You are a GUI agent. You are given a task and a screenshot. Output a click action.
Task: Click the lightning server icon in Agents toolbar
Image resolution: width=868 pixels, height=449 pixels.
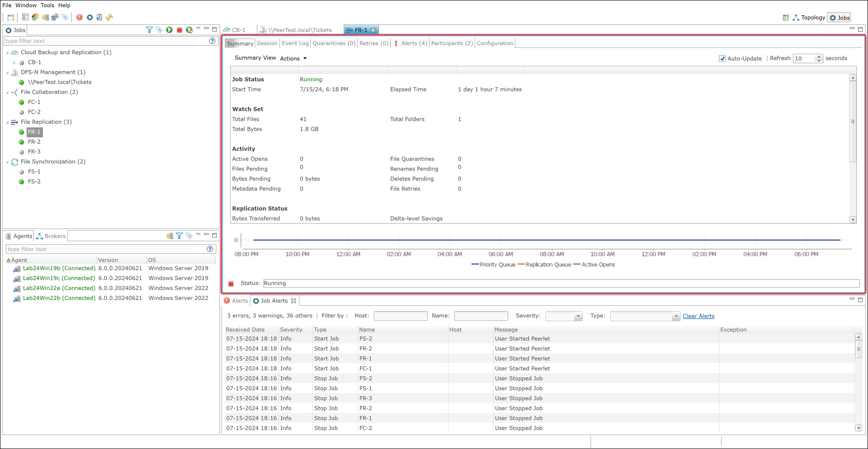[169, 236]
